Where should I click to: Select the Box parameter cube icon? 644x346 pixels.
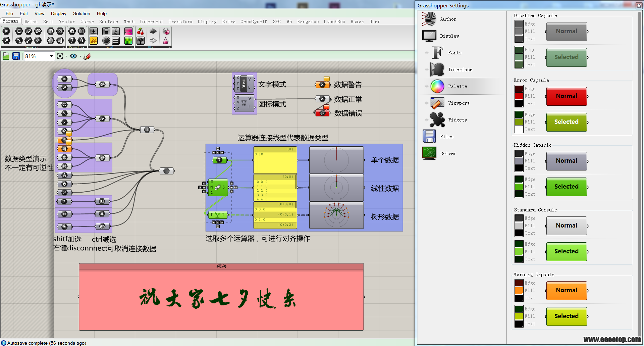(51, 31)
